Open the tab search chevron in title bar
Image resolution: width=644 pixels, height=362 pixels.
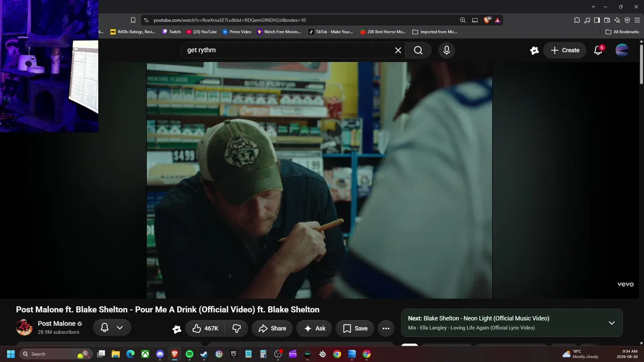(593, 7)
